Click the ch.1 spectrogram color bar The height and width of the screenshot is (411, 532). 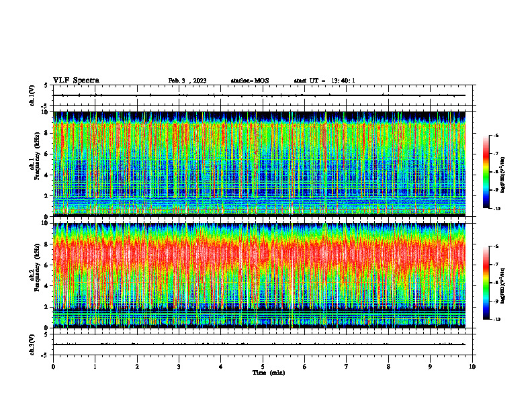click(x=486, y=172)
